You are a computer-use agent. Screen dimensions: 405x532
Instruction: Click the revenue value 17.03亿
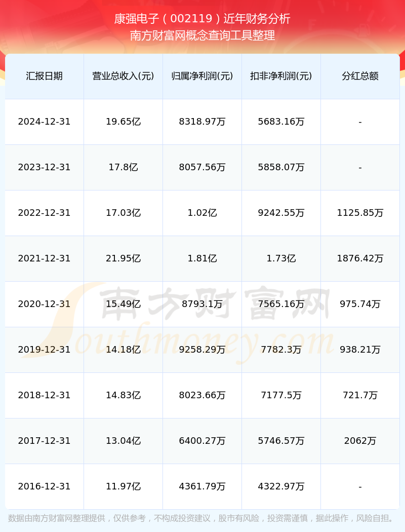pyautogui.click(x=124, y=213)
